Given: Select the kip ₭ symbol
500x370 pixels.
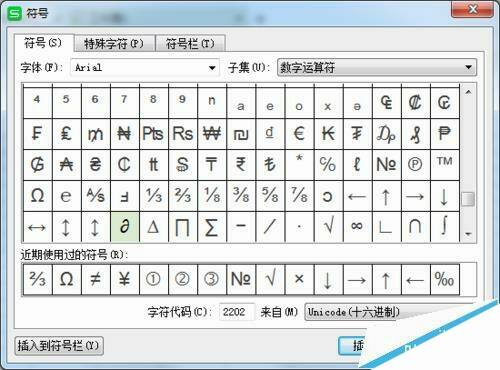Looking at the screenshot, I should point(328,134).
